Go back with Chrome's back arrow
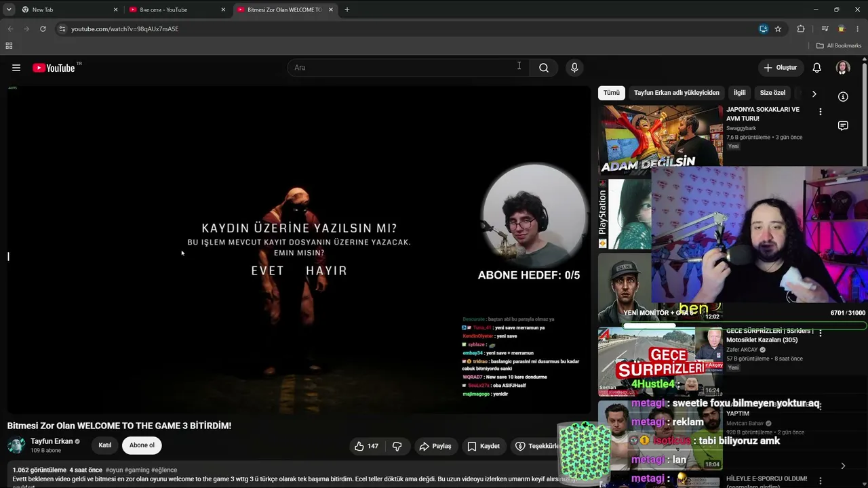868x488 pixels. pyautogui.click(x=10, y=29)
